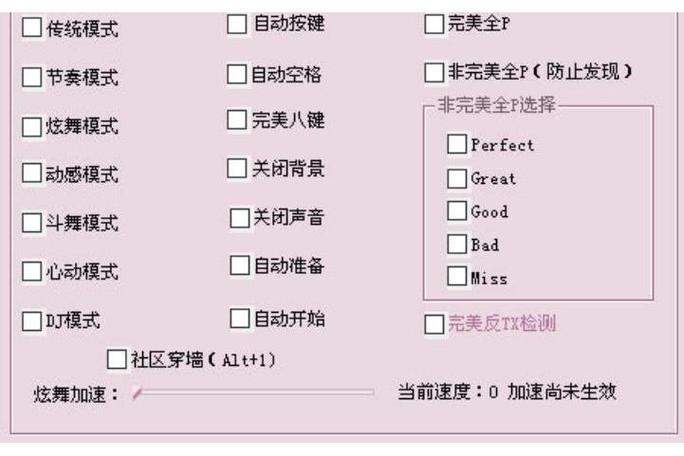Check the 完美全P box
This screenshot has height=456, width=684.
click(435, 22)
